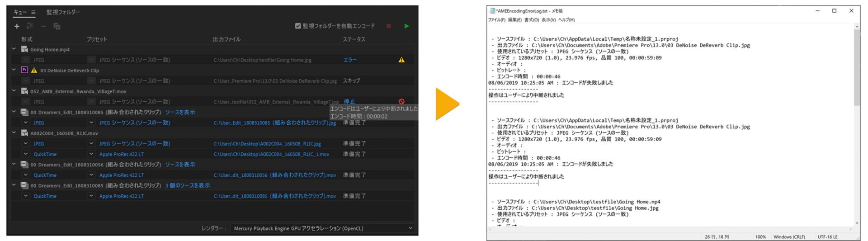868x241 pixels.
Task: Open format dropdown for A002C004 JPEG output
Action: pos(26,143)
